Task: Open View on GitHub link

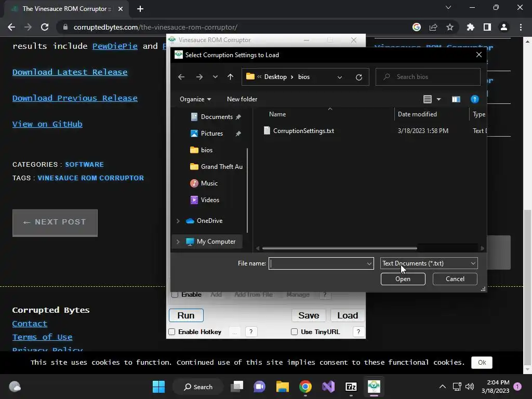Action: [47, 124]
